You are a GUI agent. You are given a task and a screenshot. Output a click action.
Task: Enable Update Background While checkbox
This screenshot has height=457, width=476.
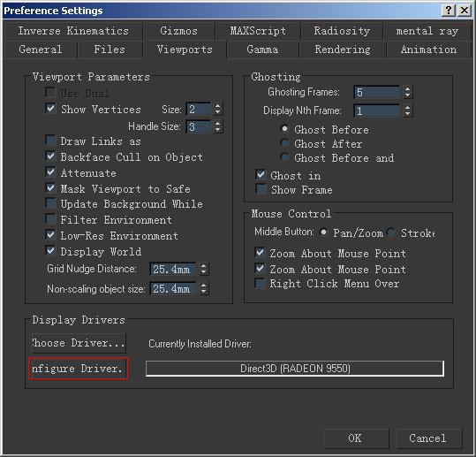[x=50, y=202]
